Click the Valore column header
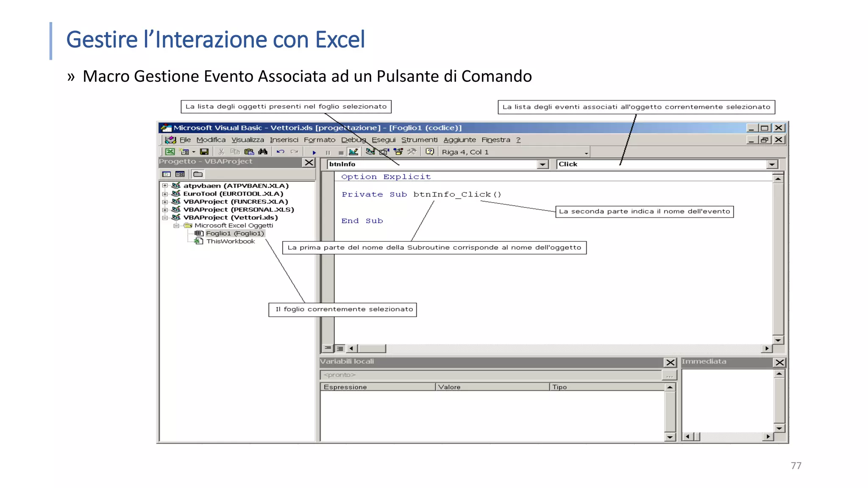Viewport: 868px width, 488px height. pos(492,387)
